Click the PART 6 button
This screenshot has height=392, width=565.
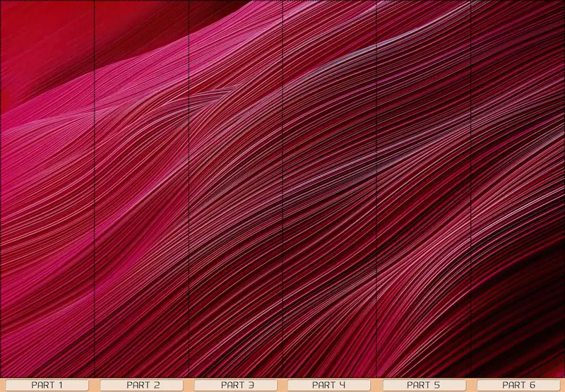point(518,385)
